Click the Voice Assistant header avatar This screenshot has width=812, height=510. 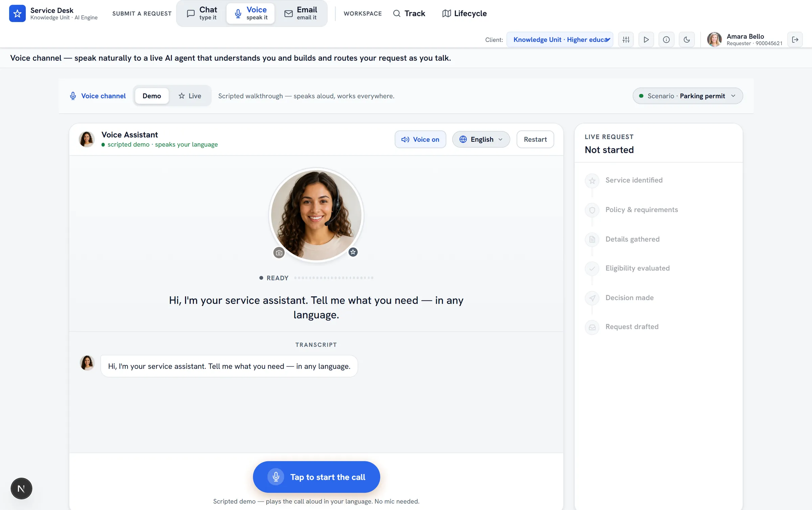pos(87,139)
